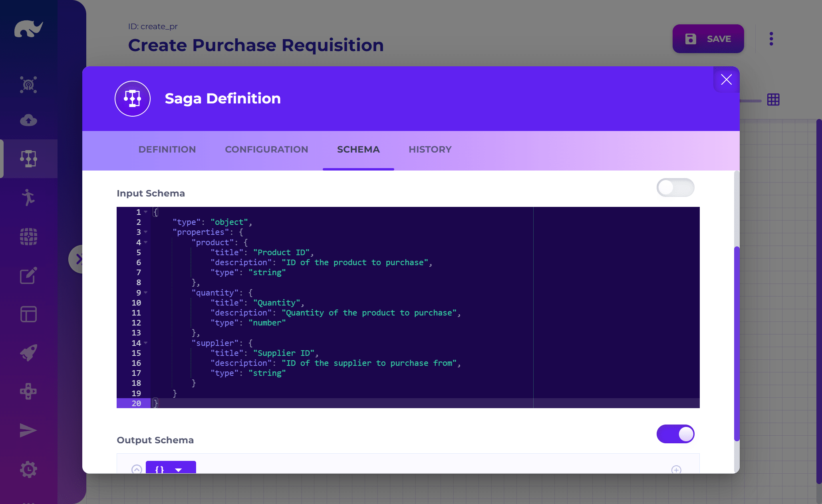
Task: Click the rhino logo in the sidebar
Action: [x=28, y=29]
